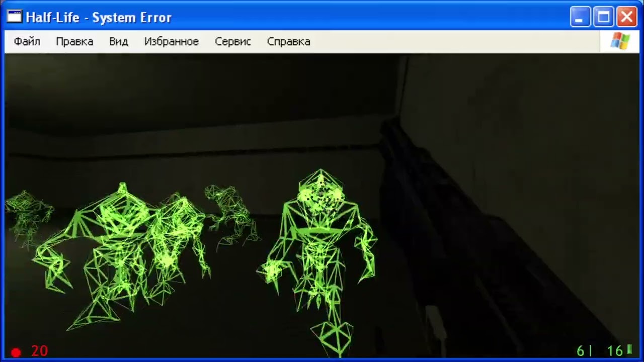644x362 pixels.
Task: Click the ammo clip count 6
Action: (581, 351)
